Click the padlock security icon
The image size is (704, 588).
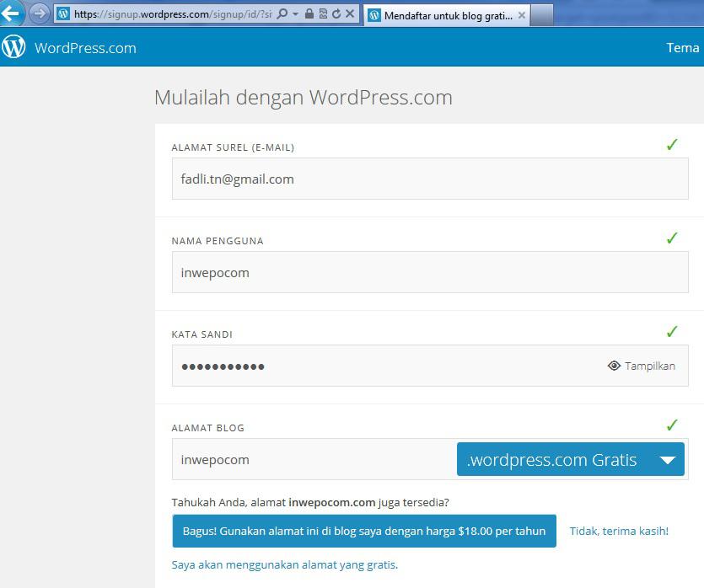[x=309, y=14]
